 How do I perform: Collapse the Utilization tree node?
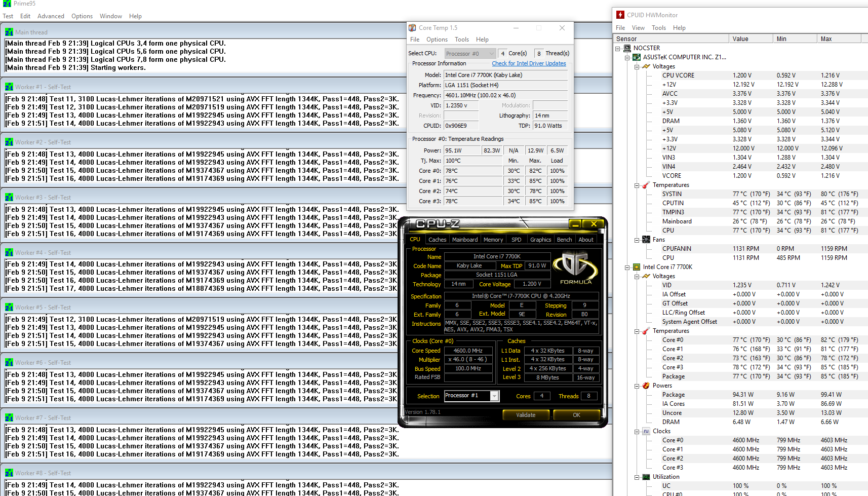[637, 477]
